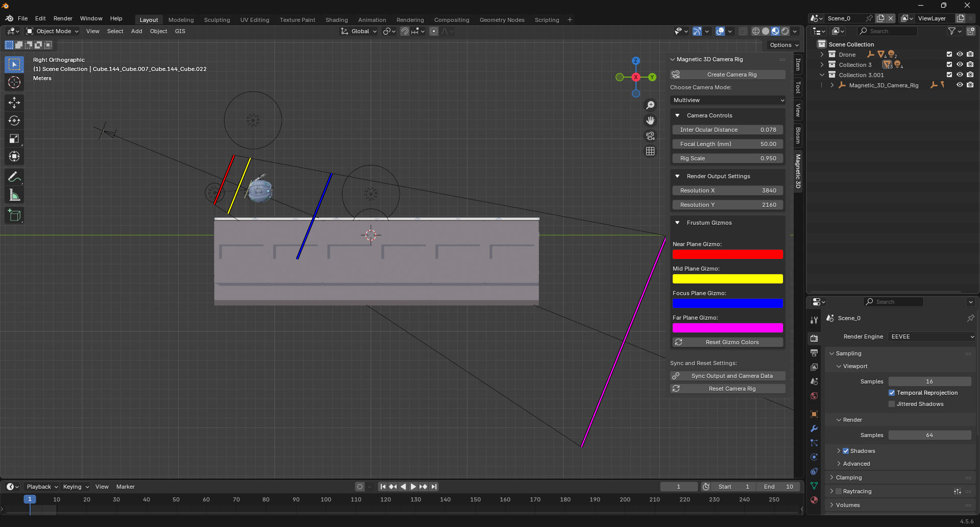980x527 pixels.
Task: Open the Material properties tab icon
Action: coord(814,500)
